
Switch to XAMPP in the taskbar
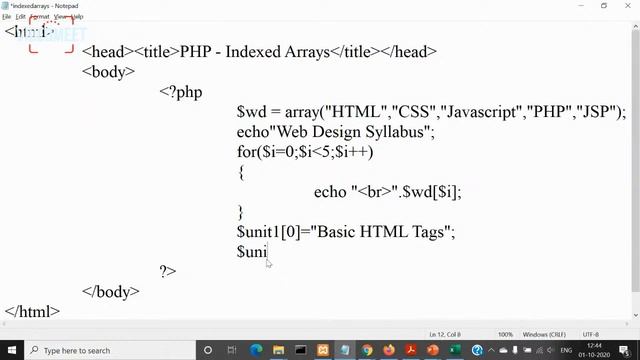323,350
